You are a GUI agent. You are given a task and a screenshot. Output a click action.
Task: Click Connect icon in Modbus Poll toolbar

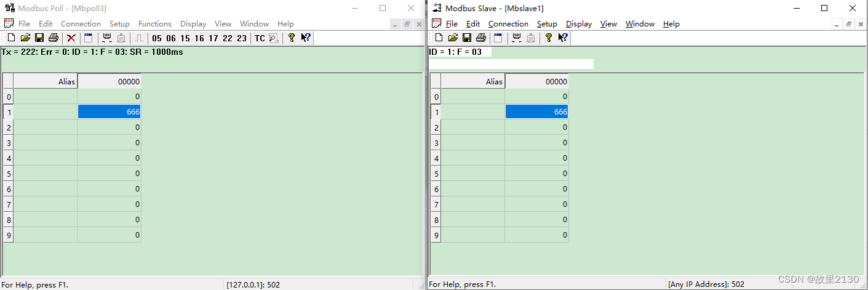point(107,38)
